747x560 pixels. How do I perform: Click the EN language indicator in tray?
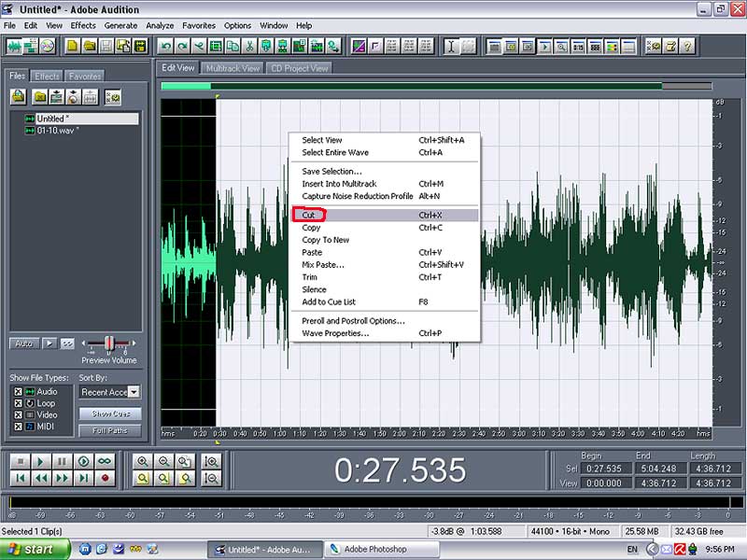pos(632,550)
